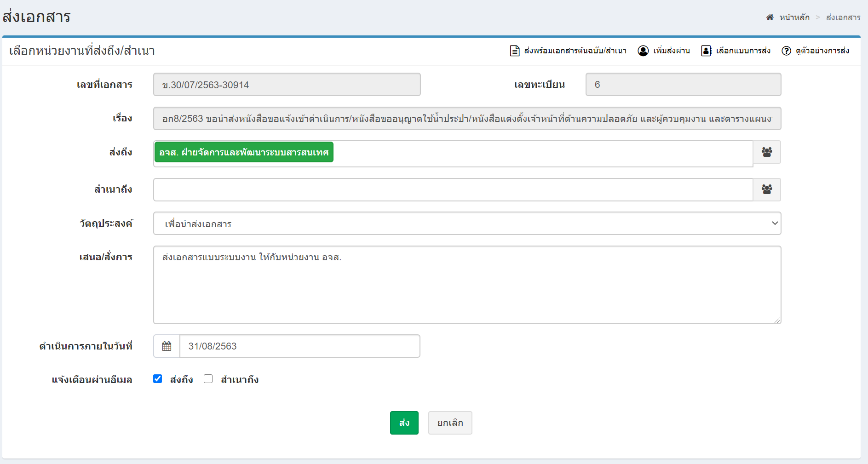Click the user icon beside เพิ่มส่งผ่าน
868x464 pixels.
coord(643,51)
